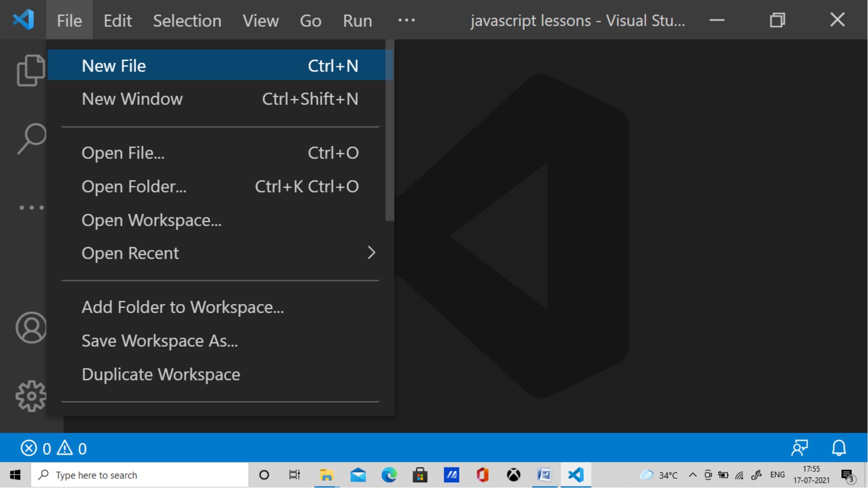This screenshot has height=488, width=868.
Task: Choose Save Workspace As...
Action: coord(220,341)
